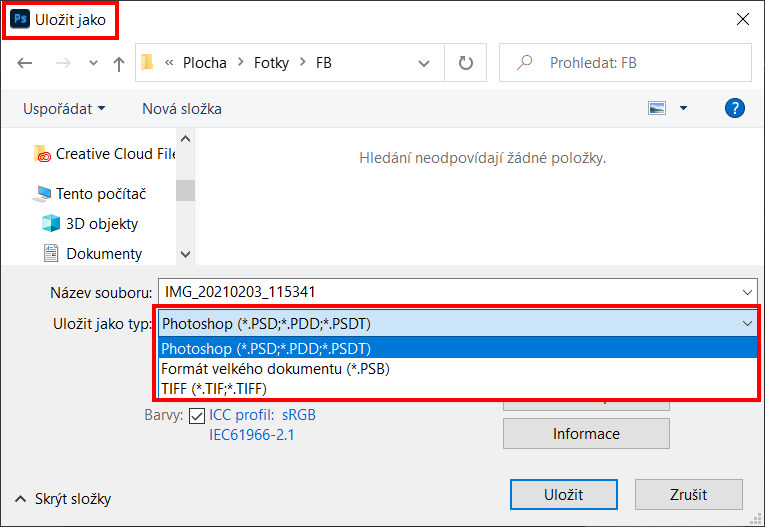Cancel the dialog with Zrušit
765x527 pixels.
(x=688, y=494)
